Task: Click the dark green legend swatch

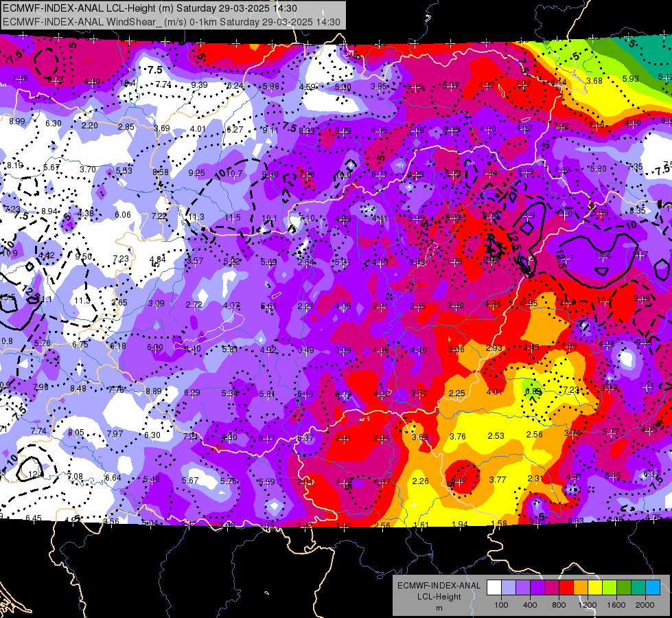Action: (624, 587)
